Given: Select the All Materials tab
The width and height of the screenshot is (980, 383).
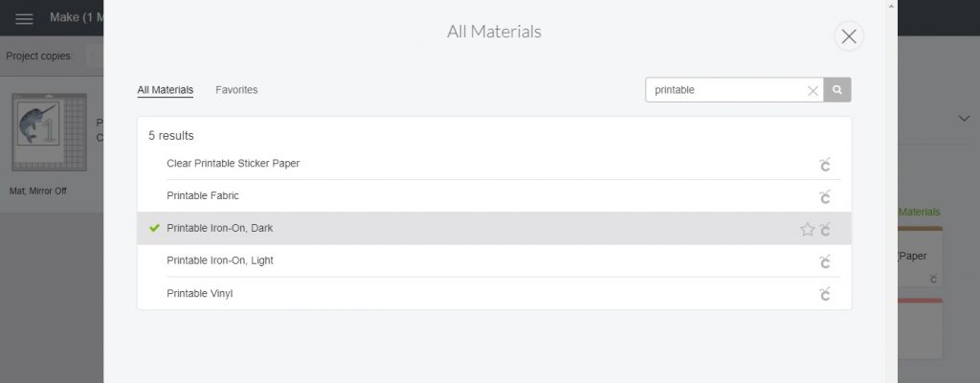Looking at the screenshot, I should coord(165,90).
